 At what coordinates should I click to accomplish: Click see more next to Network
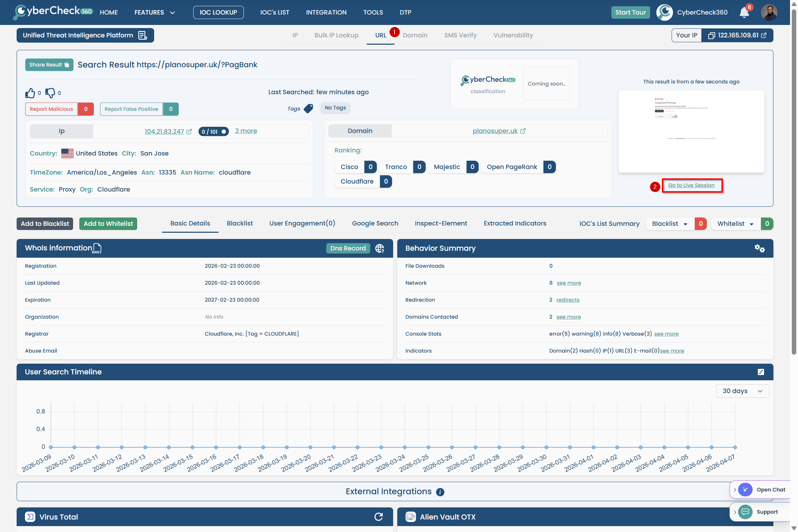click(x=569, y=283)
